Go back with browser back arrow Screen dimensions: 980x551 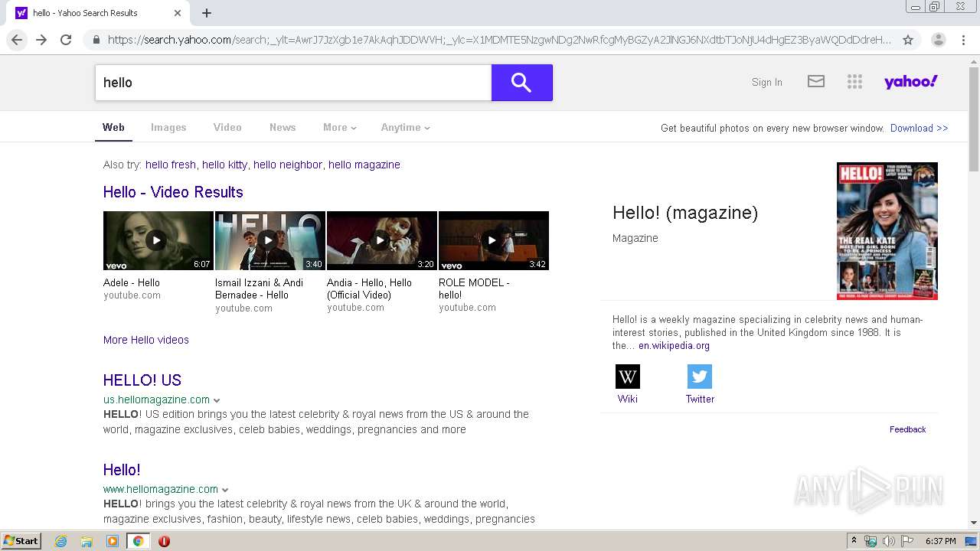17,40
